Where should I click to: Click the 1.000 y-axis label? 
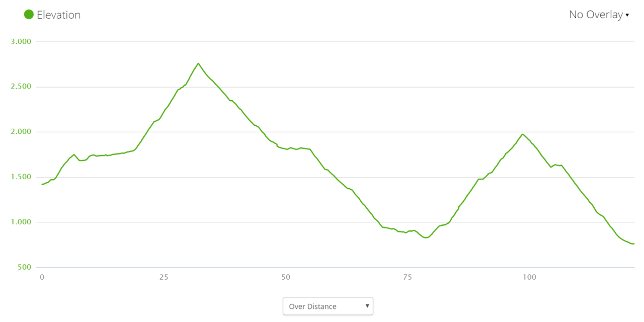(21, 222)
